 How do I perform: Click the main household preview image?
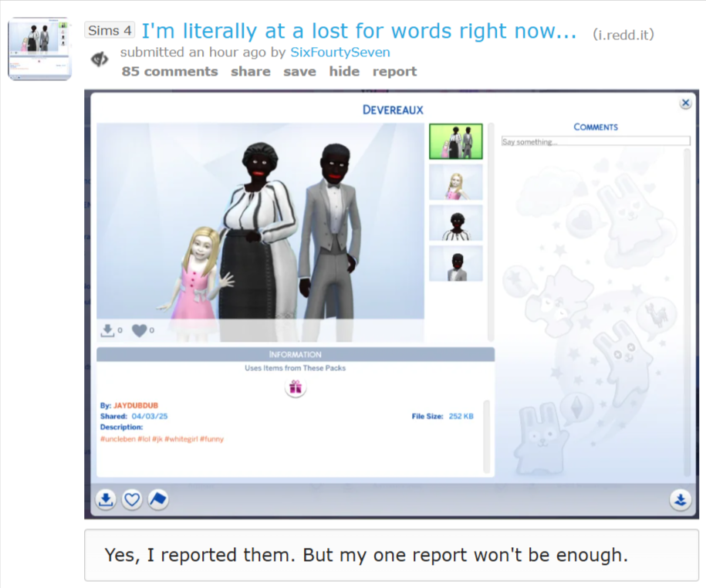260,231
